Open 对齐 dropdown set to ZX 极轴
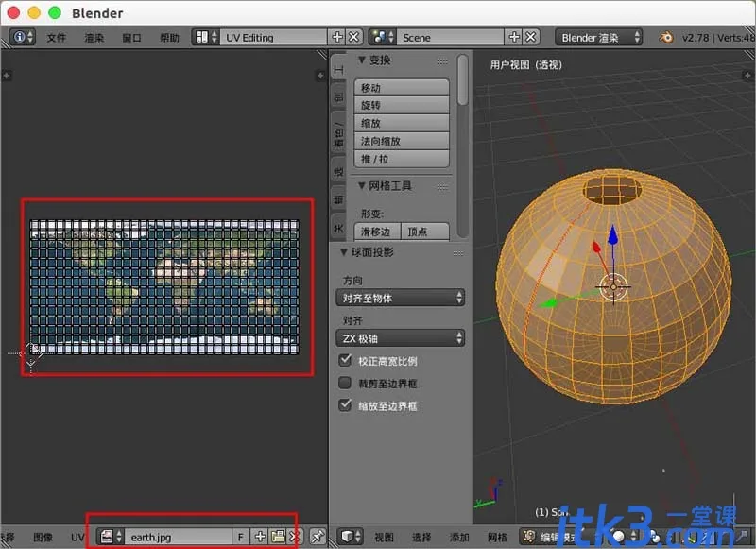Screen dimensions: 756x549 [400, 338]
